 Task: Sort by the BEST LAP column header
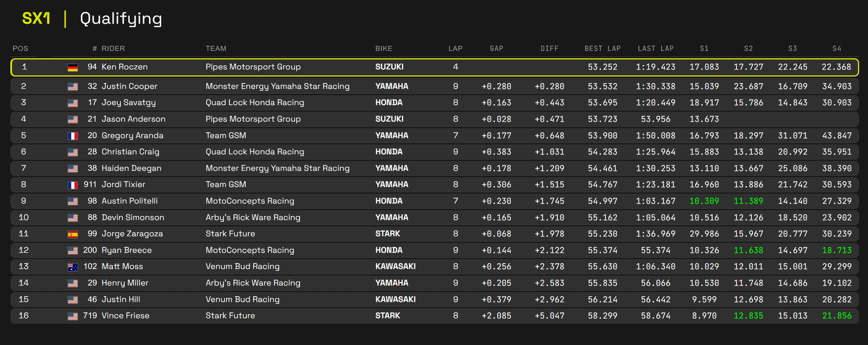coord(602,48)
